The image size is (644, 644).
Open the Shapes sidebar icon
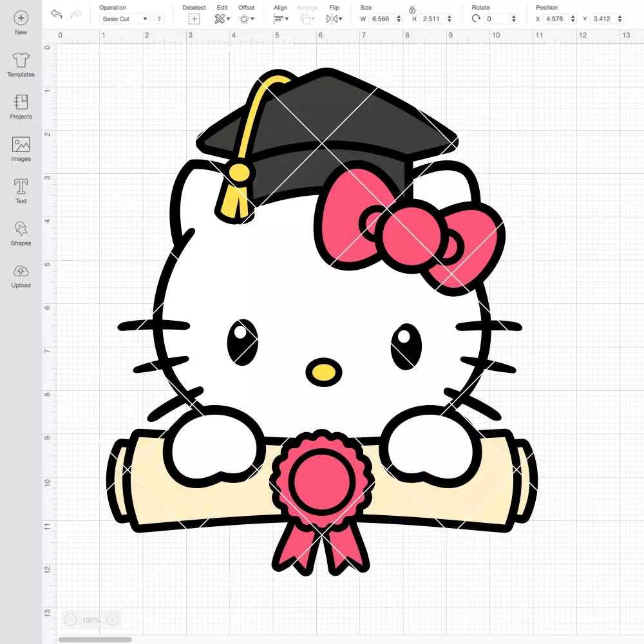click(x=21, y=229)
